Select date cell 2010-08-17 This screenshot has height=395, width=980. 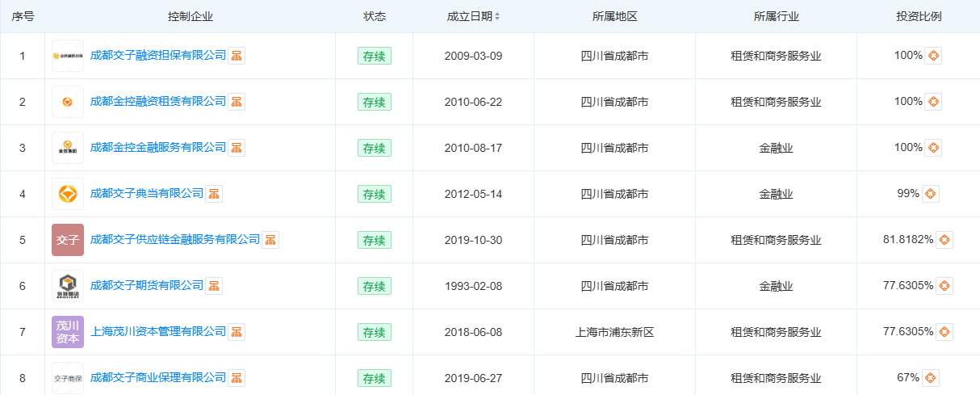coord(473,148)
